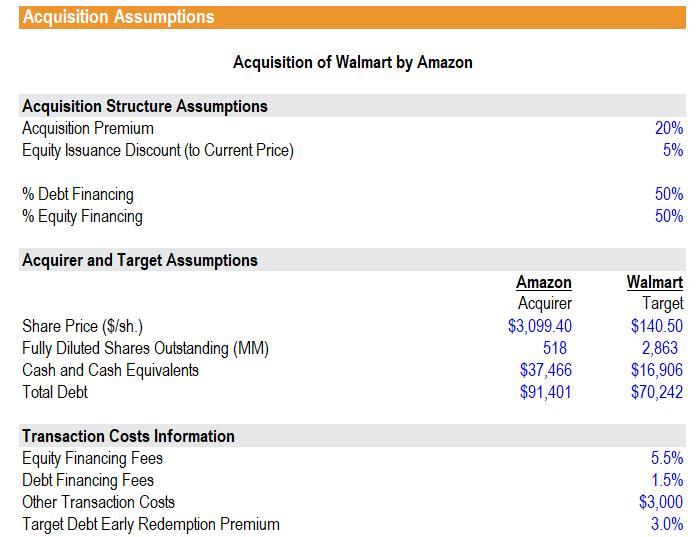Select Walmart share price $140.50
This screenshot has width=697, height=537.
pyautogui.click(x=657, y=326)
